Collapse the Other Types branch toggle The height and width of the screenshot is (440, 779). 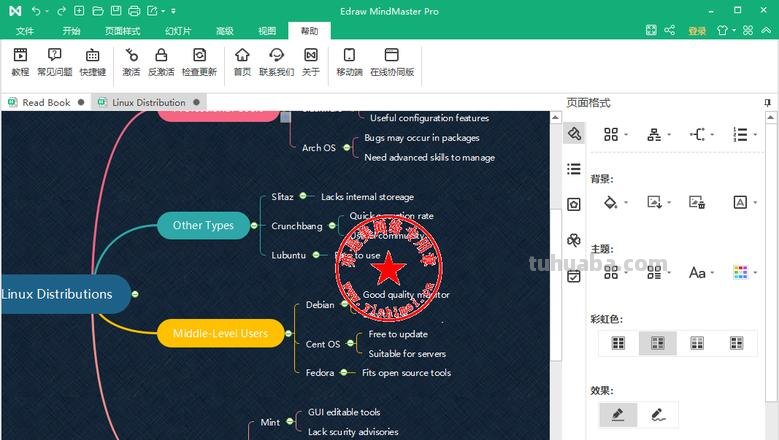pos(254,225)
